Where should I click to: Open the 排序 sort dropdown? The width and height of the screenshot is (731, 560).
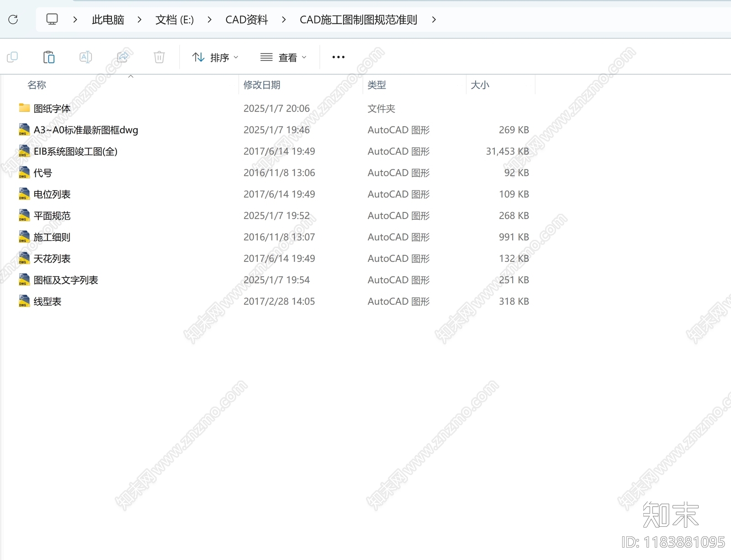point(215,58)
